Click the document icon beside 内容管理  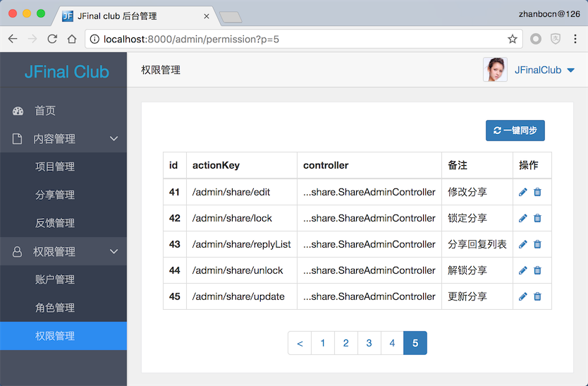click(x=17, y=139)
